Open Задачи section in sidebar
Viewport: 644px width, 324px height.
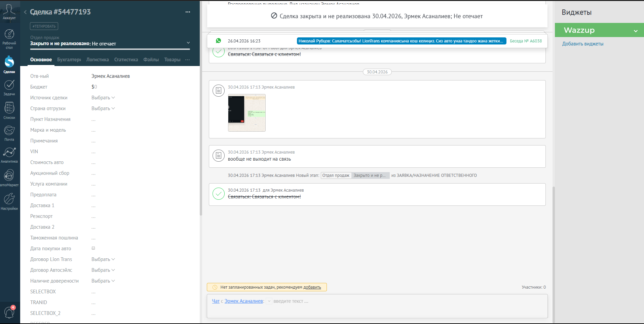[9, 88]
